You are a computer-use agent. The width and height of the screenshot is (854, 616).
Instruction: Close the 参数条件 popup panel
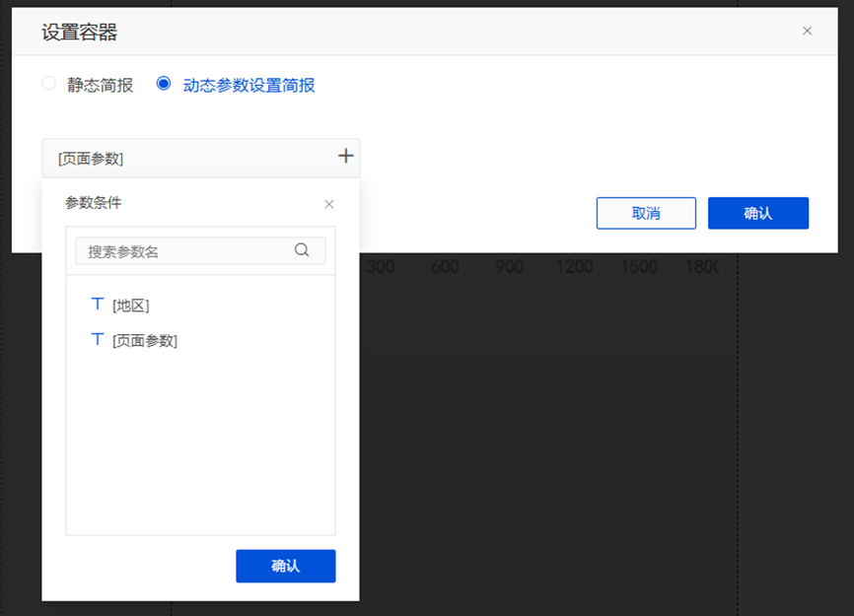click(x=329, y=204)
